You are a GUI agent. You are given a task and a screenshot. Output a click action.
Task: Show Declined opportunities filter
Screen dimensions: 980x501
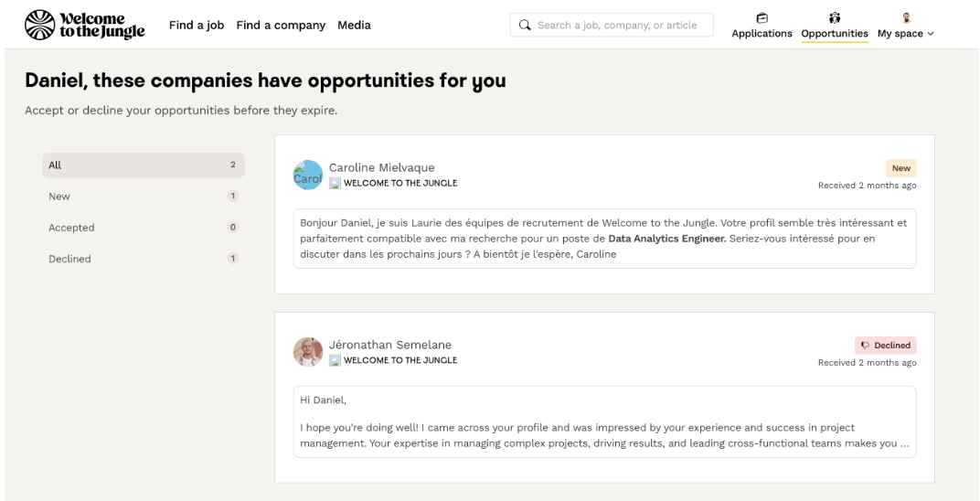[x=143, y=259]
